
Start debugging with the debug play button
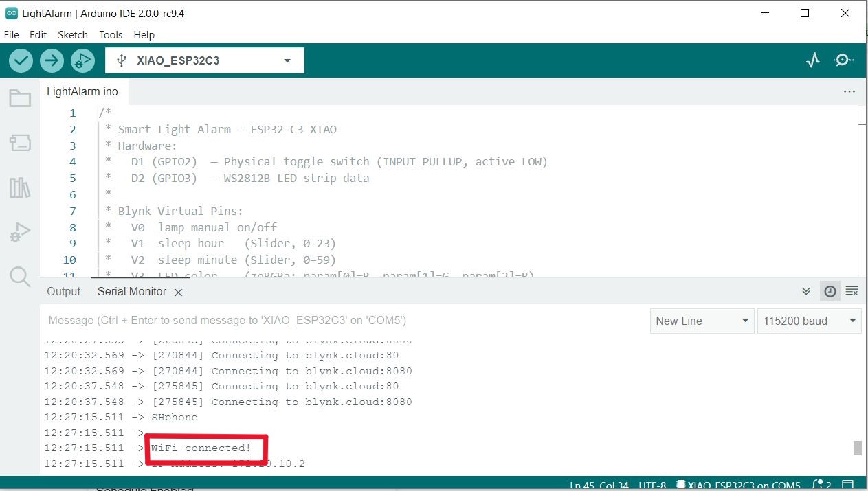(82, 60)
